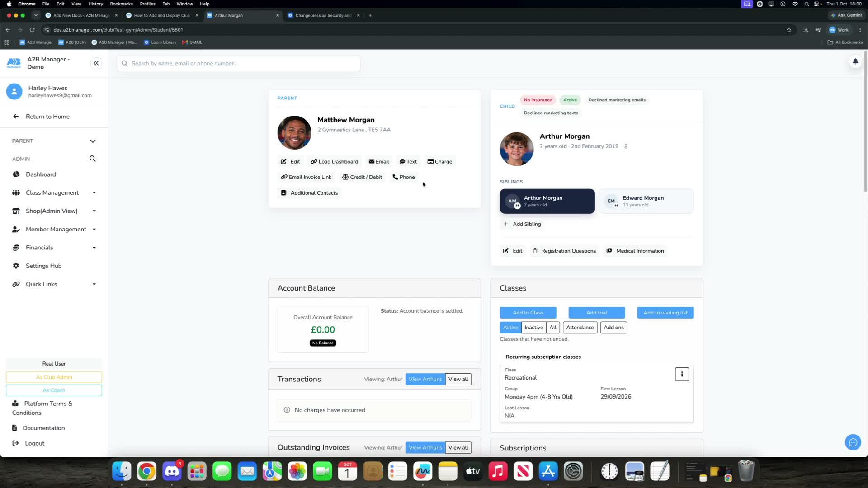Click the search by name input field

coord(239,63)
